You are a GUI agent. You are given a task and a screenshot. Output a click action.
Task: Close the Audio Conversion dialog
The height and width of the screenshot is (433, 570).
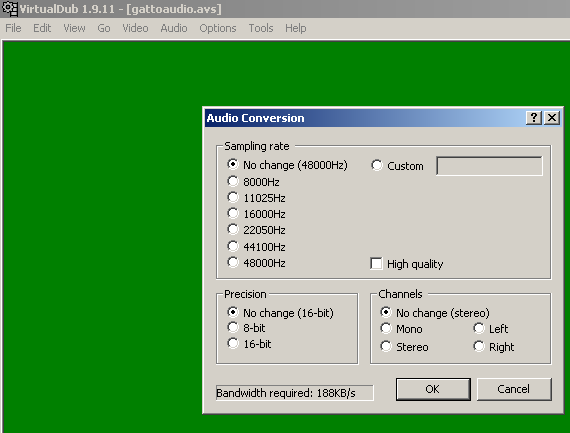coord(552,118)
